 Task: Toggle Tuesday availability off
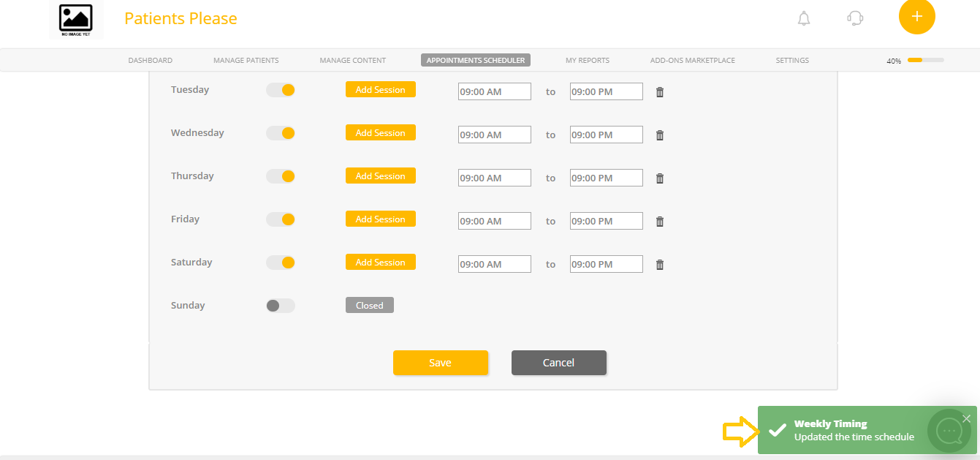(281, 90)
